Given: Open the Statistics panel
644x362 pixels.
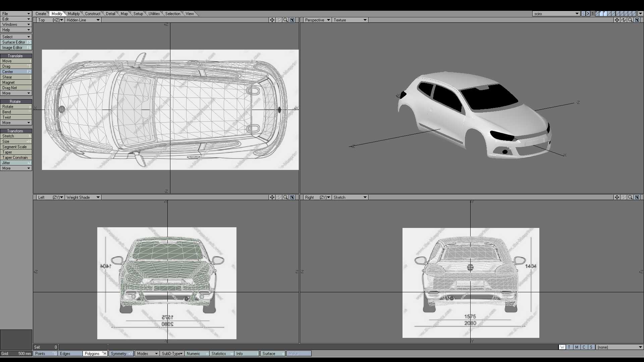Looking at the screenshot, I should pyautogui.click(x=222, y=354).
